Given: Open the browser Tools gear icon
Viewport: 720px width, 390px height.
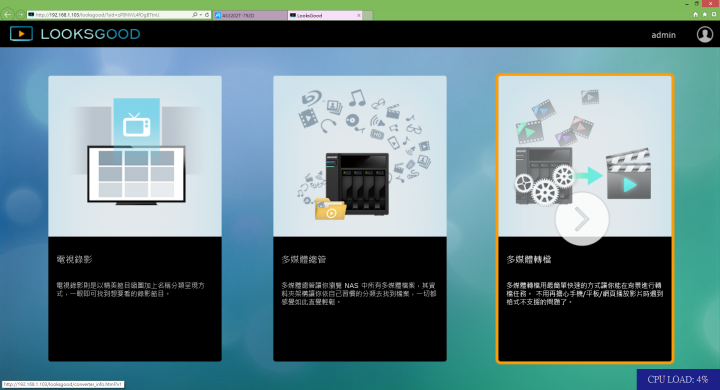Looking at the screenshot, I should coord(714,15).
